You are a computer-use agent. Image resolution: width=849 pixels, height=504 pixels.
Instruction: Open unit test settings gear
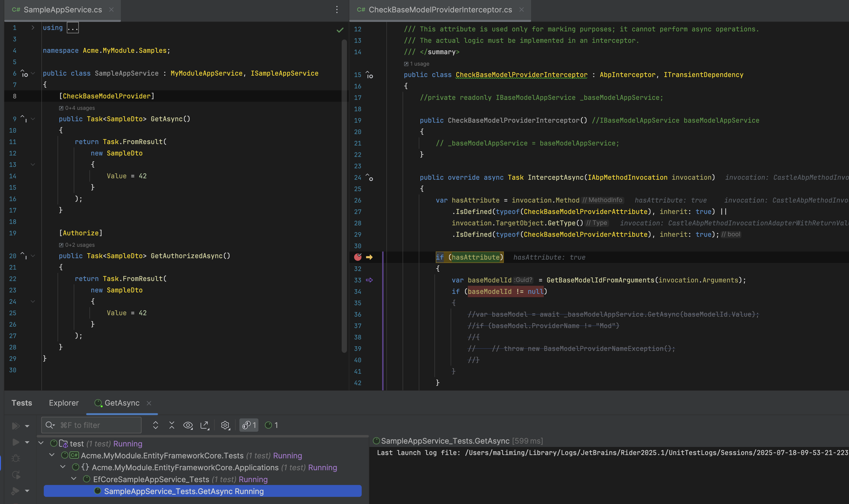pos(225,425)
